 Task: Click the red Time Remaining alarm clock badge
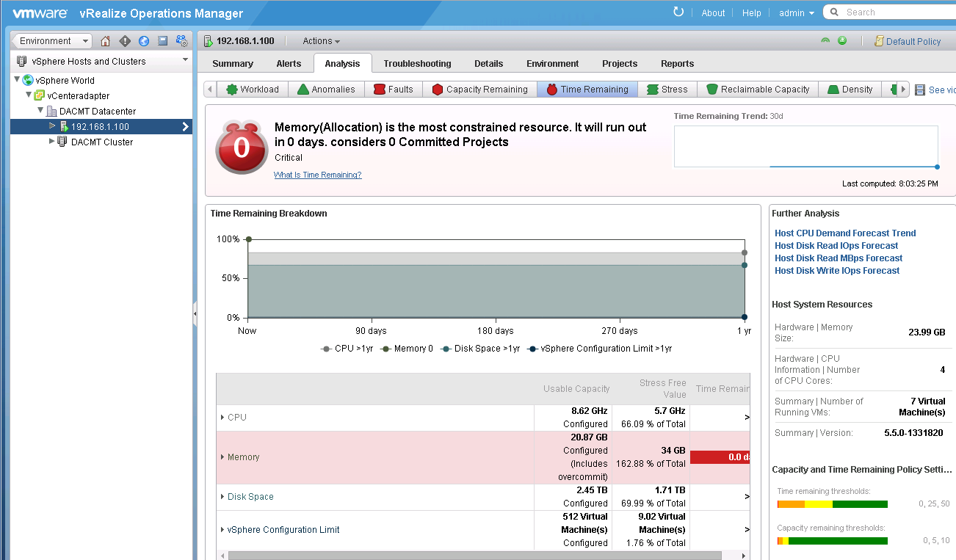[x=242, y=148]
